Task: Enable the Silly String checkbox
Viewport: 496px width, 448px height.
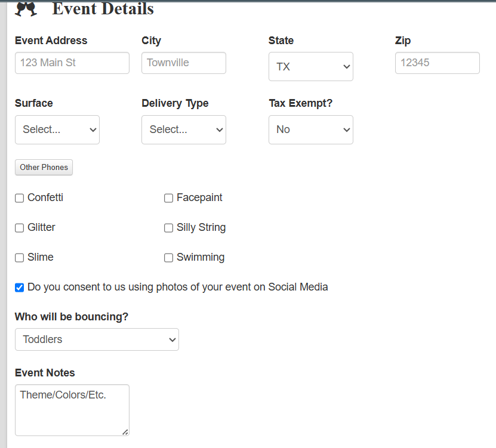Action: coord(169,228)
